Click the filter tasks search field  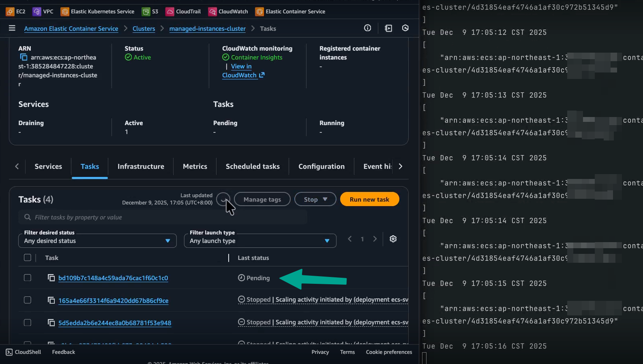(162, 217)
